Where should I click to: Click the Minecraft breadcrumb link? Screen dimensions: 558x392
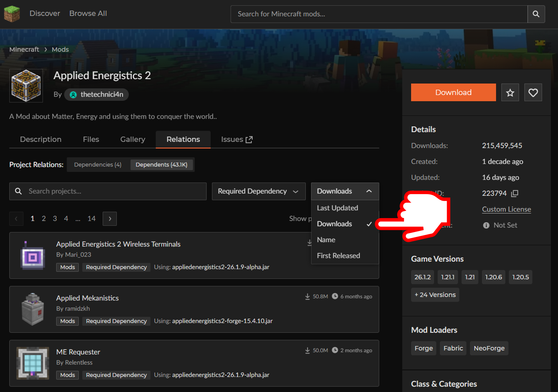point(24,49)
